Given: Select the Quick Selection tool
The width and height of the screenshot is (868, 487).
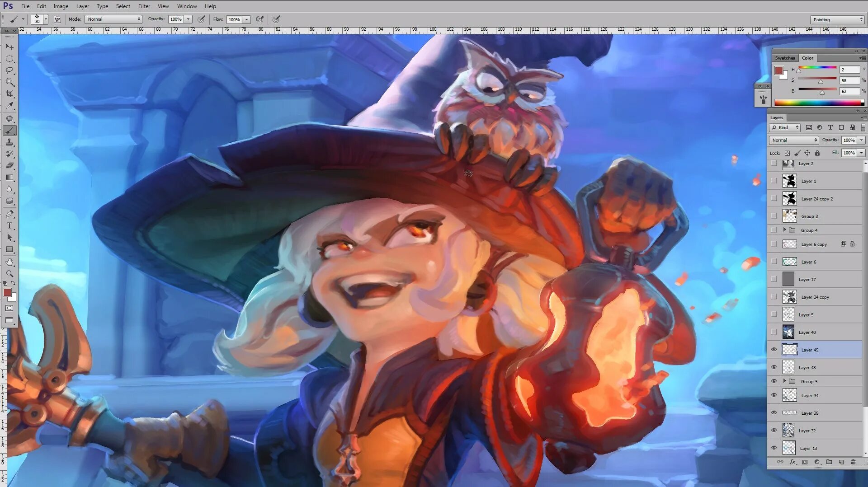Looking at the screenshot, I should [x=9, y=82].
